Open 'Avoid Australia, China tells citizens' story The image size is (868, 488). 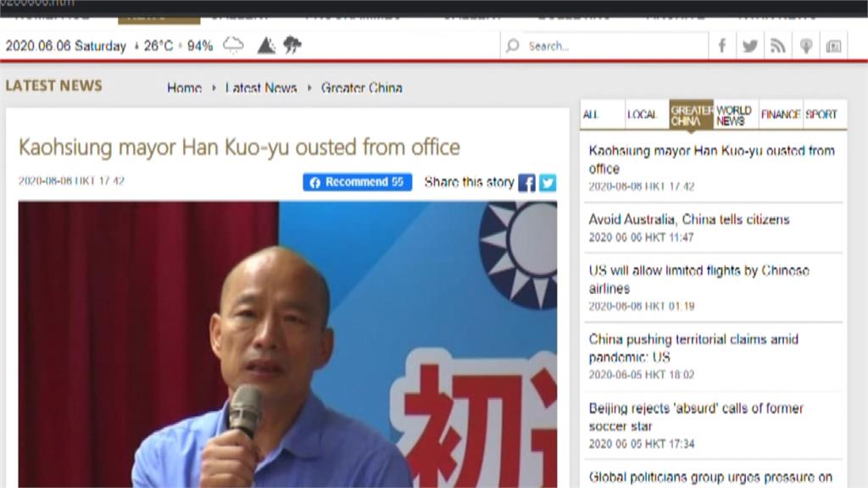coord(689,219)
